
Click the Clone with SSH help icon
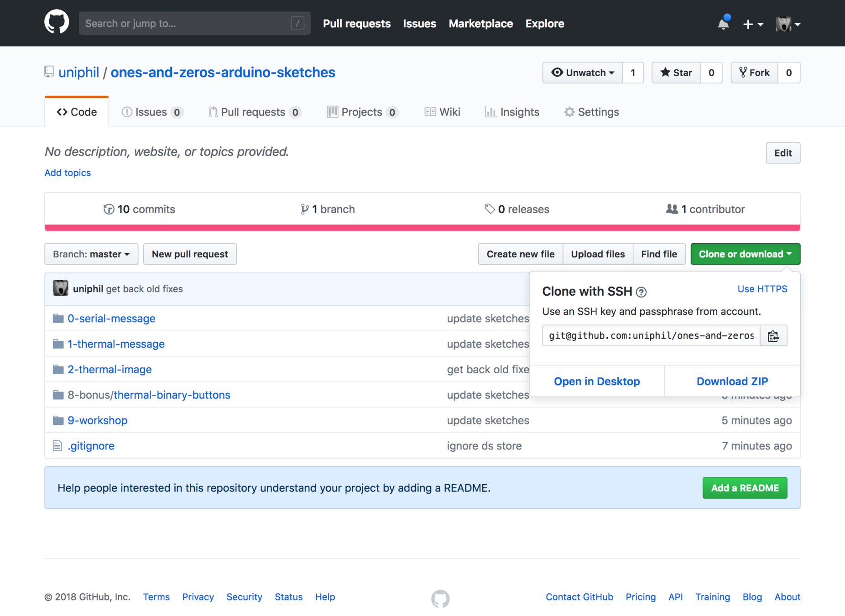pyautogui.click(x=641, y=292)
